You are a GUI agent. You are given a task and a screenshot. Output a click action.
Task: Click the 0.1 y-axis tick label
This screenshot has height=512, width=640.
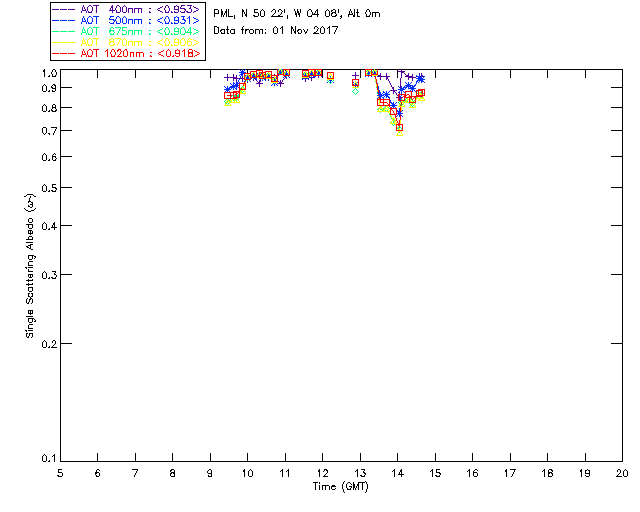tap(49, 459)
